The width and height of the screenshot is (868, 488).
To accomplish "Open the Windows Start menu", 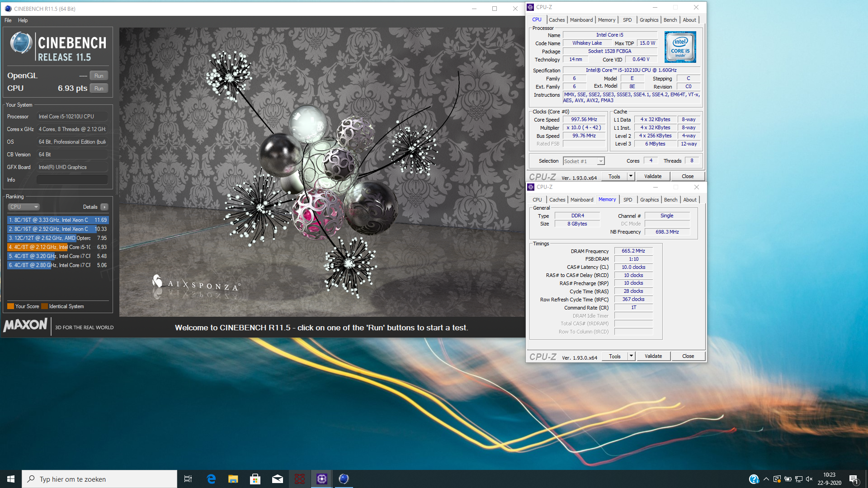I will tap(11, 479).
